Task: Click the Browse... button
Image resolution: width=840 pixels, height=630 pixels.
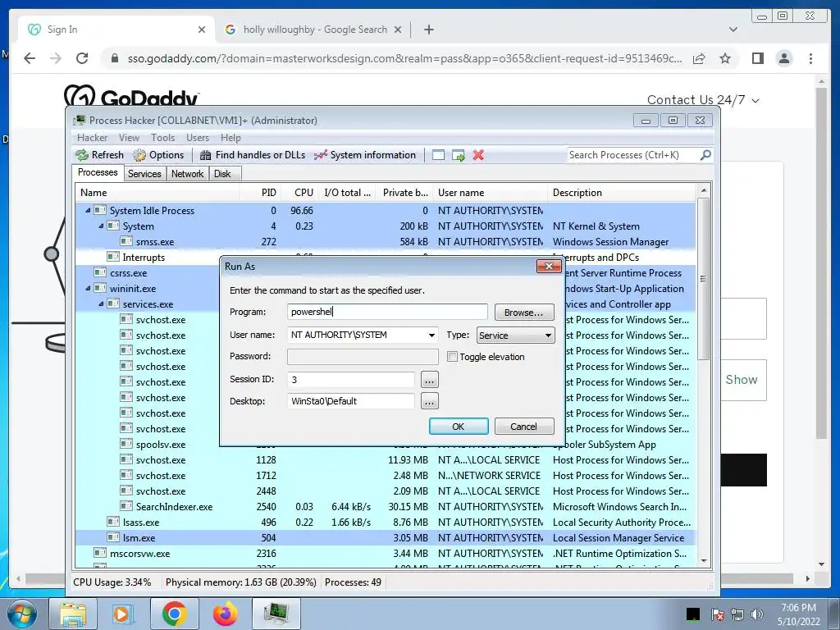Action: pyautogui.click(x=523, y=313)
